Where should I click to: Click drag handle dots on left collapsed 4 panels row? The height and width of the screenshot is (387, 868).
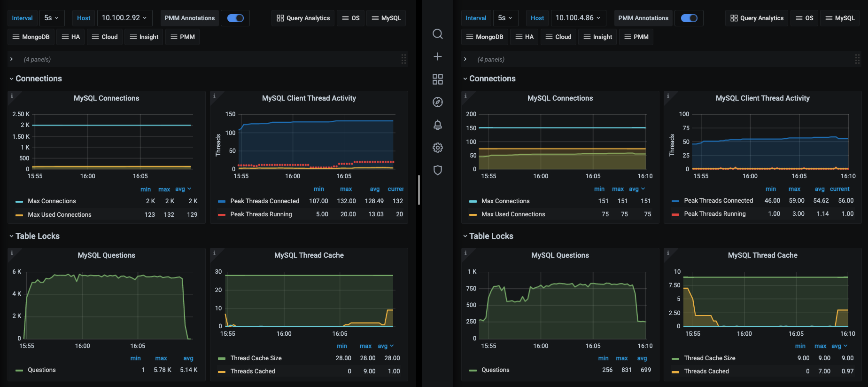click(x=403, y=59)
